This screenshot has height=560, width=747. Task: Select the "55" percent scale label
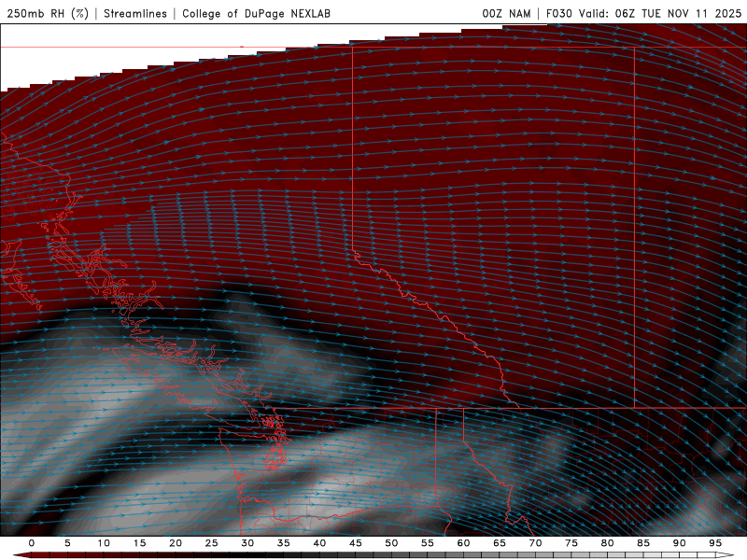coord(428,543)
